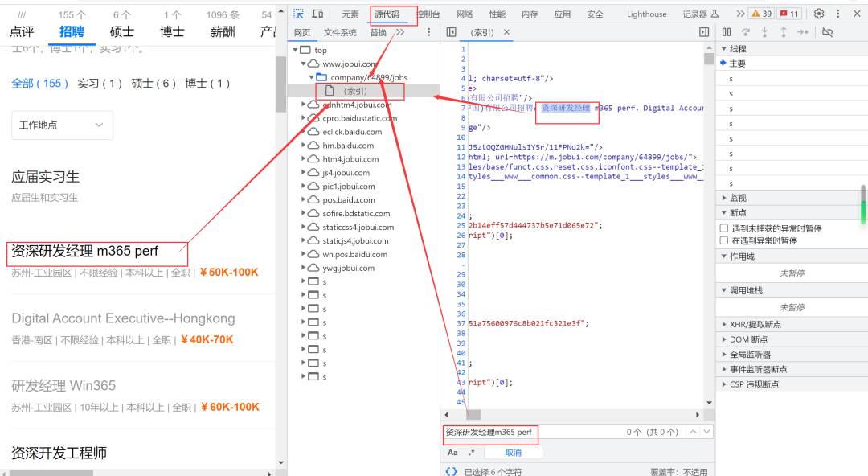The width and height of the screenshot is (868, 476).
Task: Click the warnings count badge showing 39
Action: [761, 14]
